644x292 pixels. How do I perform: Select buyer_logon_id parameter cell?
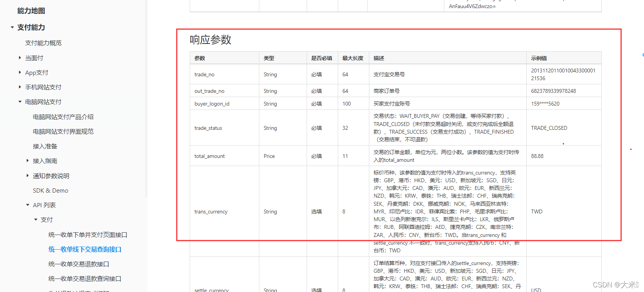pos(224,104)
